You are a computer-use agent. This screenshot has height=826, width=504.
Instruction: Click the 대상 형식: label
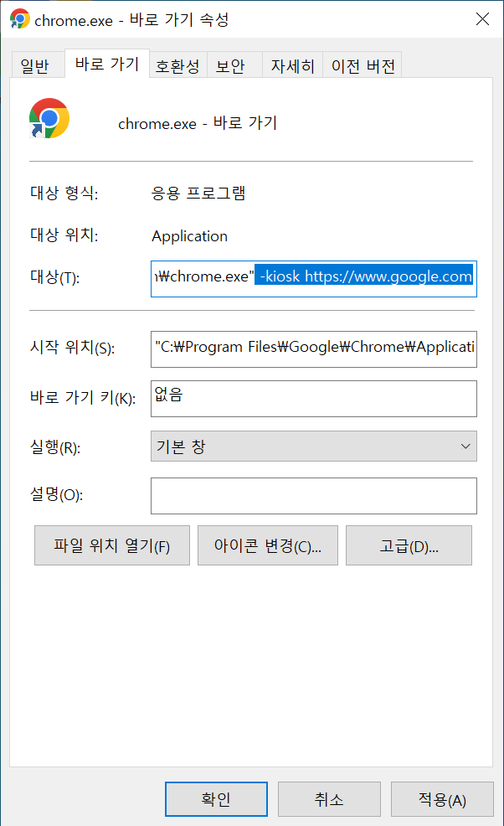[64, 193]
